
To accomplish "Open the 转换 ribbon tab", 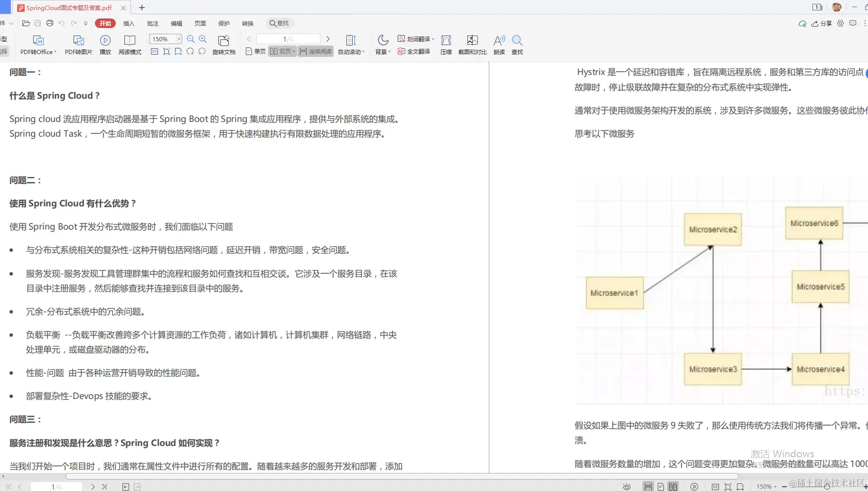I will pos(248,23).
